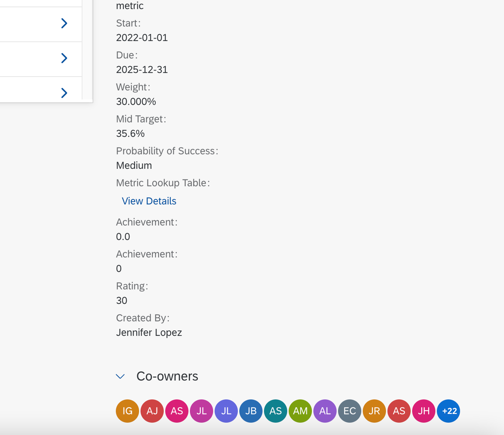This screenshot has height=435, width=504.
Task: Click the achievement value 0.0
Action: (x=123, y=237)
